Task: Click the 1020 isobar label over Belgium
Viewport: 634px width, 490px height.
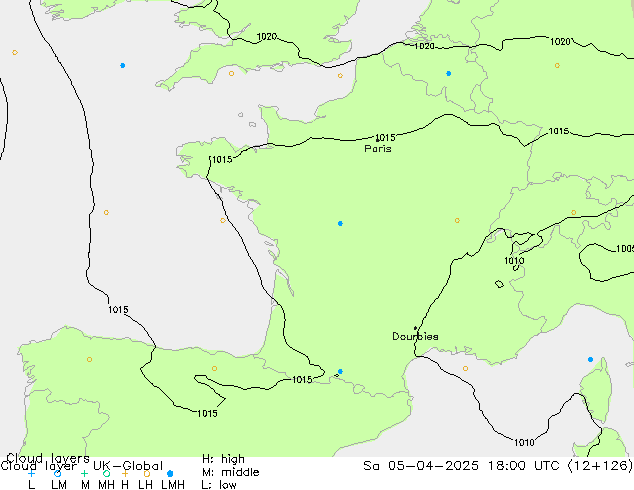Action: (x=424, y=46)
